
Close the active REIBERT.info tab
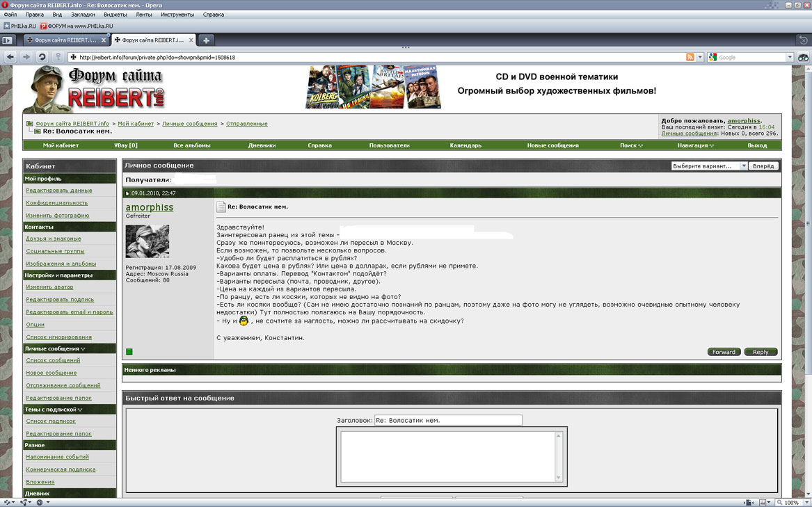click(x=191, y=40)
